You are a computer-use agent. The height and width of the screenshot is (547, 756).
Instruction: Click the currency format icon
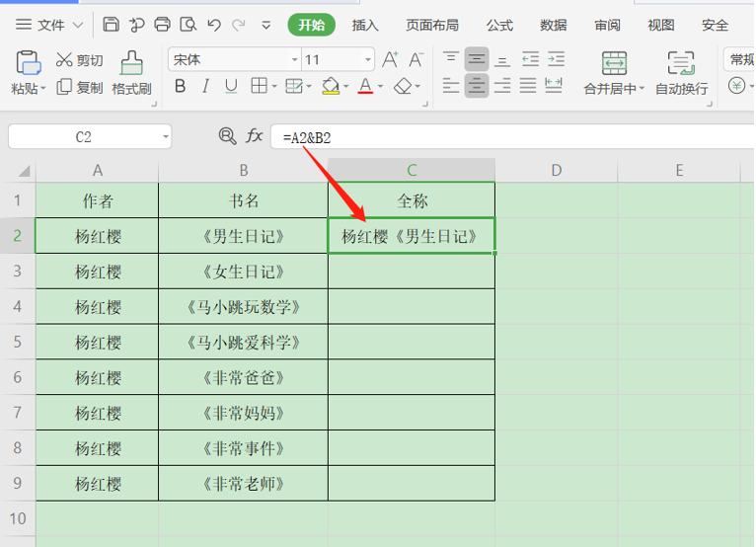pos(736,86)
